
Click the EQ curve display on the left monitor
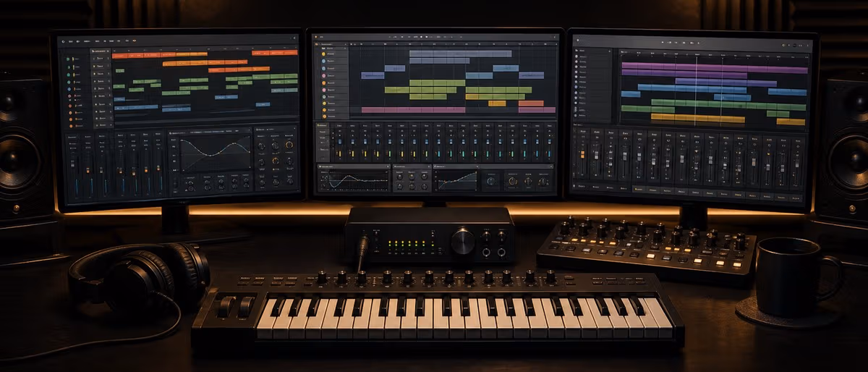point(216,153)
